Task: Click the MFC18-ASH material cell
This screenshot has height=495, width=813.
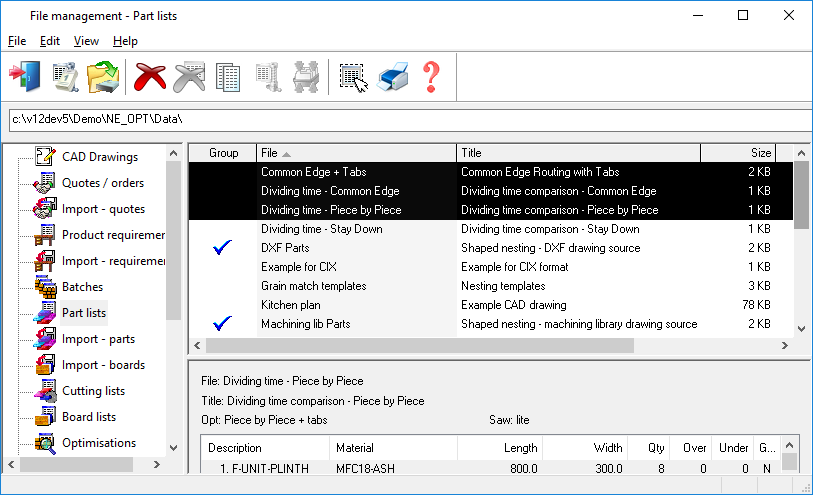Action: [x=366, y=469]
